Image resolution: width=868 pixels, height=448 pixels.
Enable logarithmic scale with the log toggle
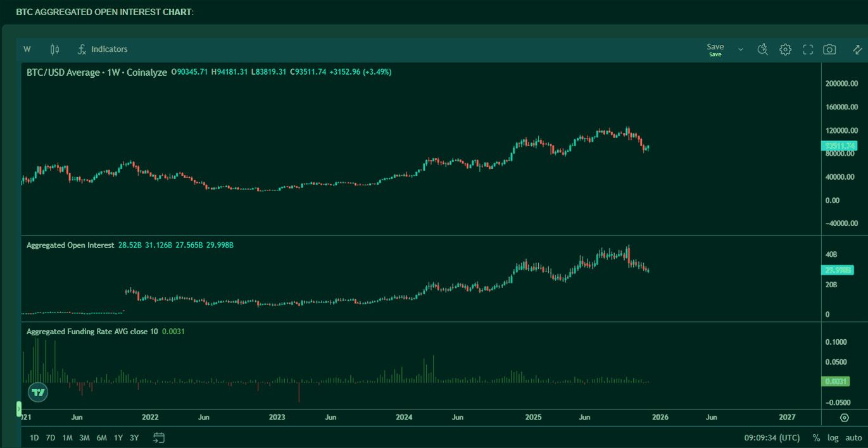click(833, 437)
